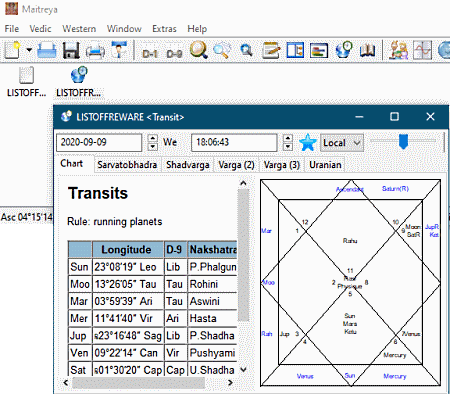Screen dimensions: 450x394
Task: Increase the time with the up spinner
Action: [288, 138]
